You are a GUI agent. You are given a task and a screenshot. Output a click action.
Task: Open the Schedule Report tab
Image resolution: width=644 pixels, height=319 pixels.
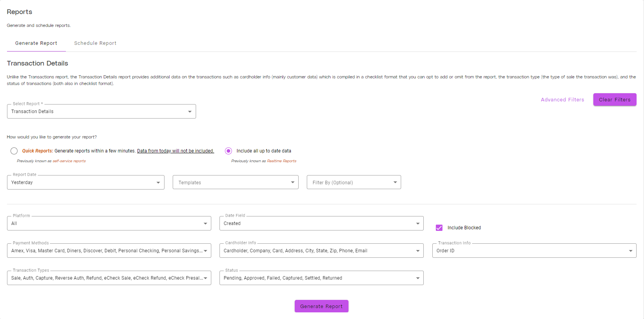(95, 43)
